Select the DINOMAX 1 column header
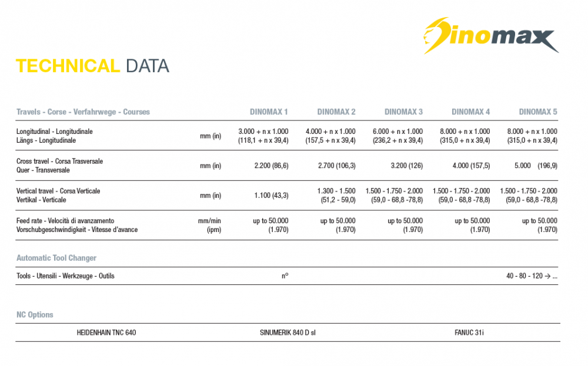The width and height of the screenshot is (588, 366). tap(269, 112)
